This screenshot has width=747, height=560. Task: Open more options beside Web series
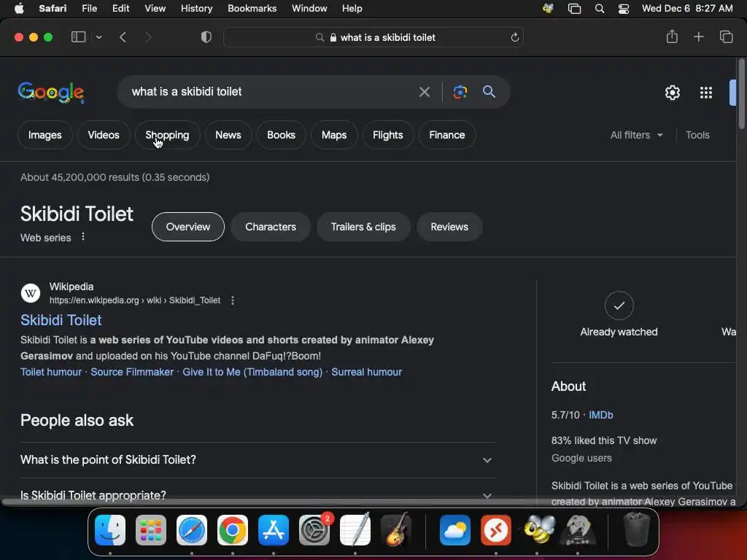pos(83,237)
